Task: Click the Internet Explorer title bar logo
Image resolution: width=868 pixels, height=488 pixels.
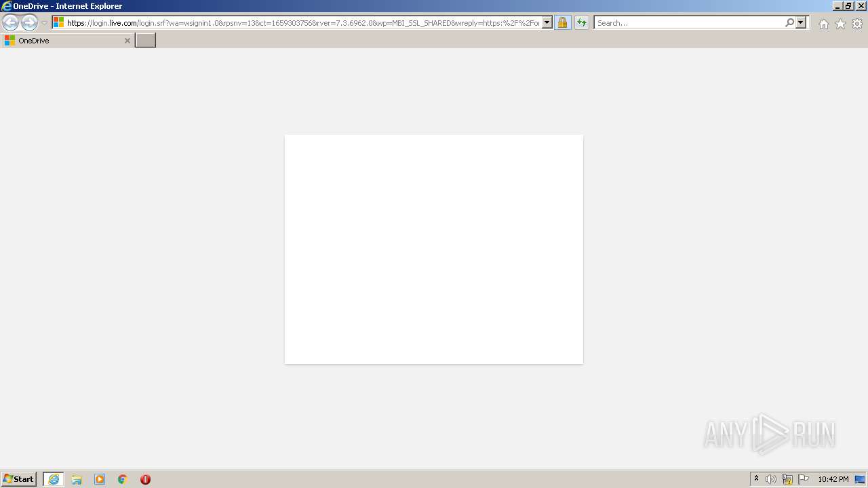Action: 6,6
